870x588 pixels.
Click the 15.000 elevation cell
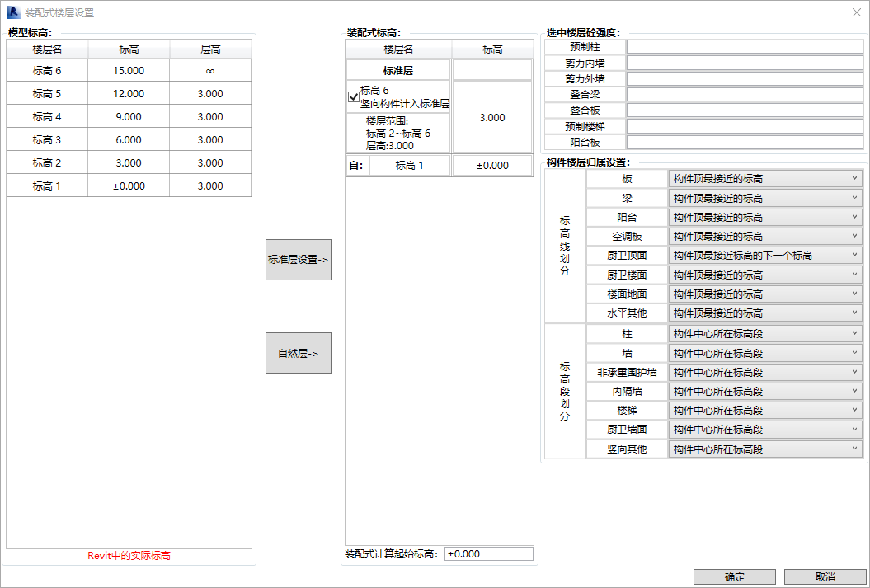click(x=129, y=70)
